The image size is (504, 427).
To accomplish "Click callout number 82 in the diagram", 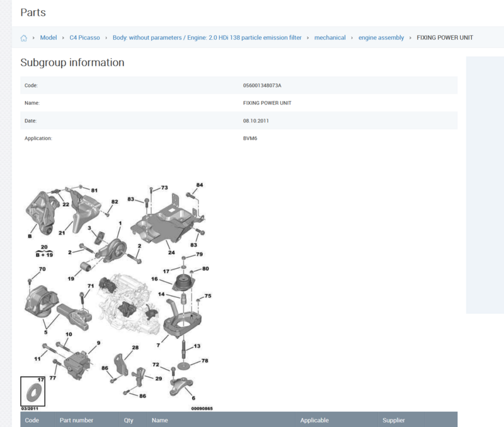I will tap(115, 202).
